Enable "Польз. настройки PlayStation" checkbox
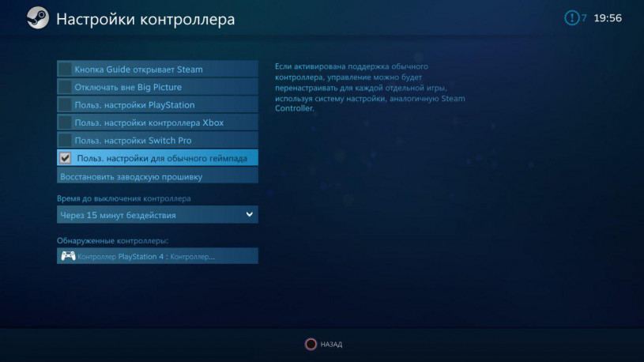This screenshot has height=362, width=644. [x=66, y=104]
